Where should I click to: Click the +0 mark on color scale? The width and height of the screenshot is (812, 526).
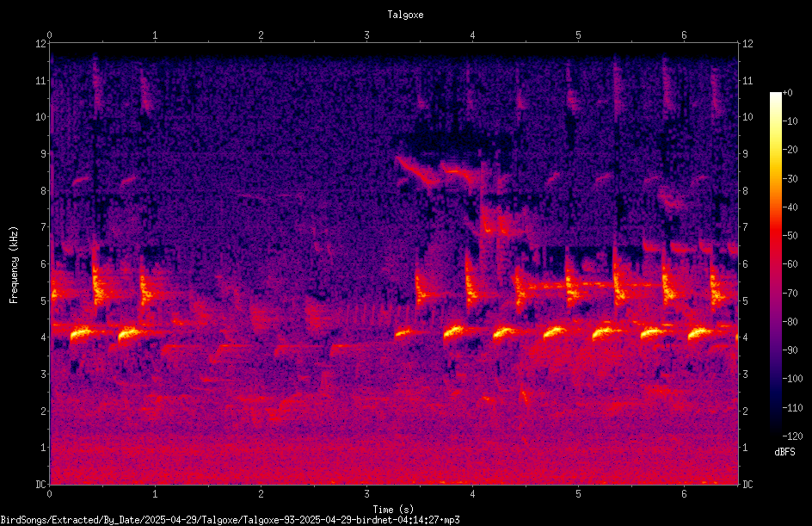(787, 93)
